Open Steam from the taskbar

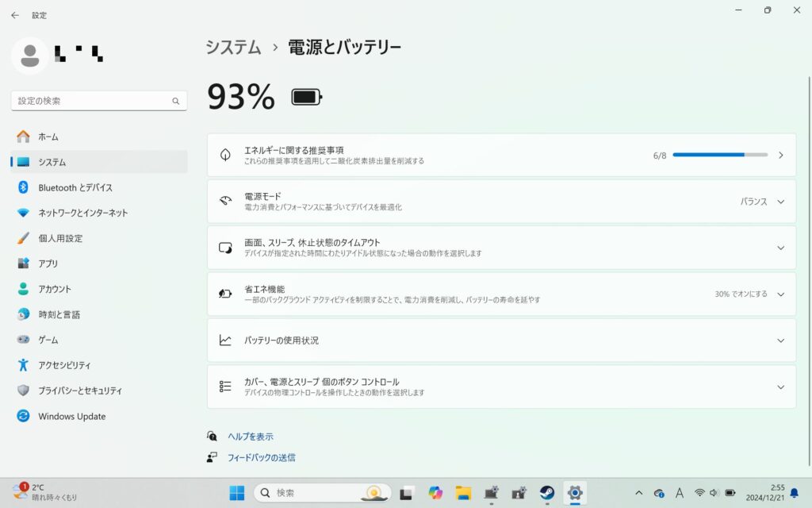tap(546, 493)
